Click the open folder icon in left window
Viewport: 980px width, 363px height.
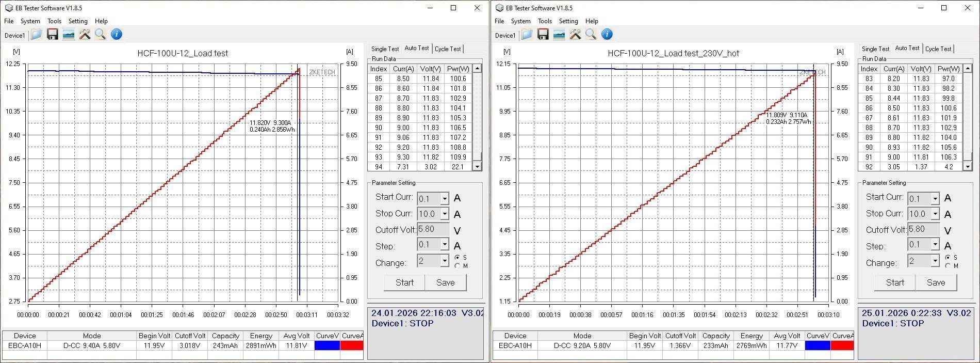point(36,35)
